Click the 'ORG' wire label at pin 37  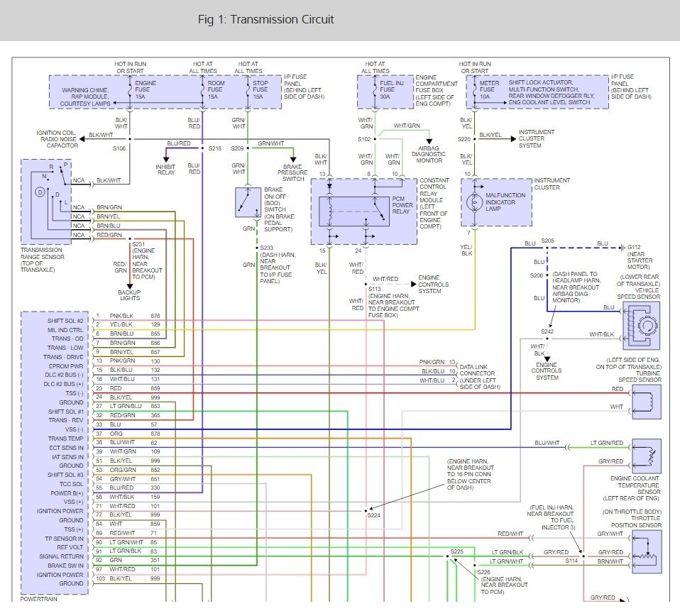coord(116,434)
